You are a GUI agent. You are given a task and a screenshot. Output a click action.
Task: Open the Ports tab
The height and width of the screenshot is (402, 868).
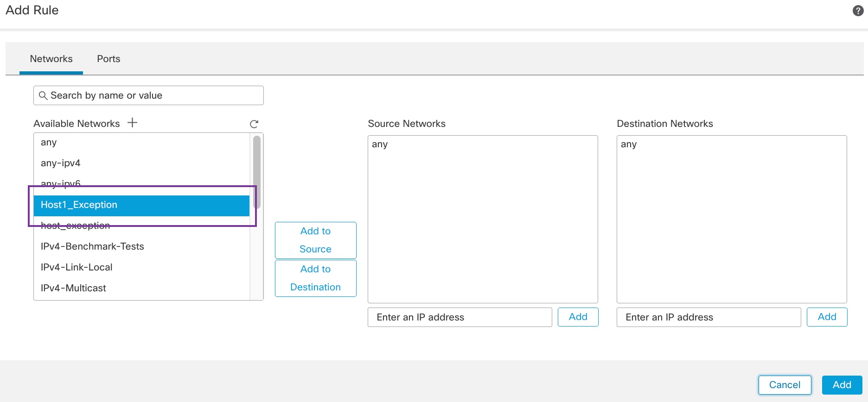click(108, 59)
